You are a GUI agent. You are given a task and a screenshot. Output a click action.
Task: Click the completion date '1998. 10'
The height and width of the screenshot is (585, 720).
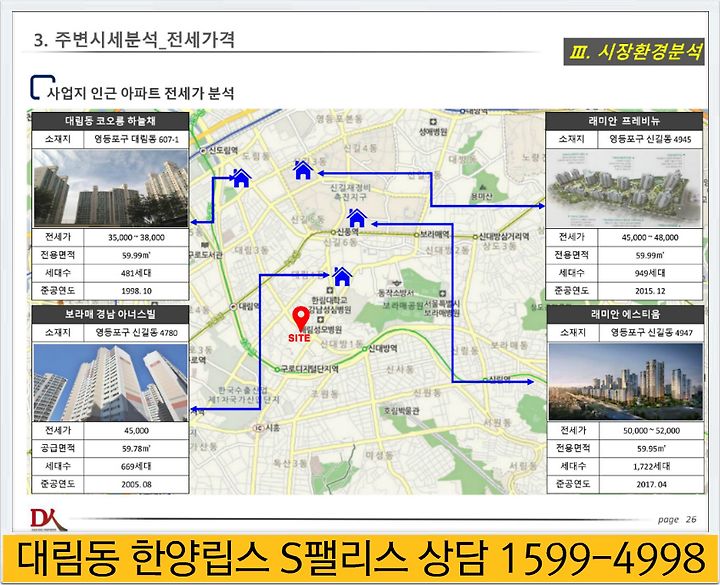pos(136,291)
